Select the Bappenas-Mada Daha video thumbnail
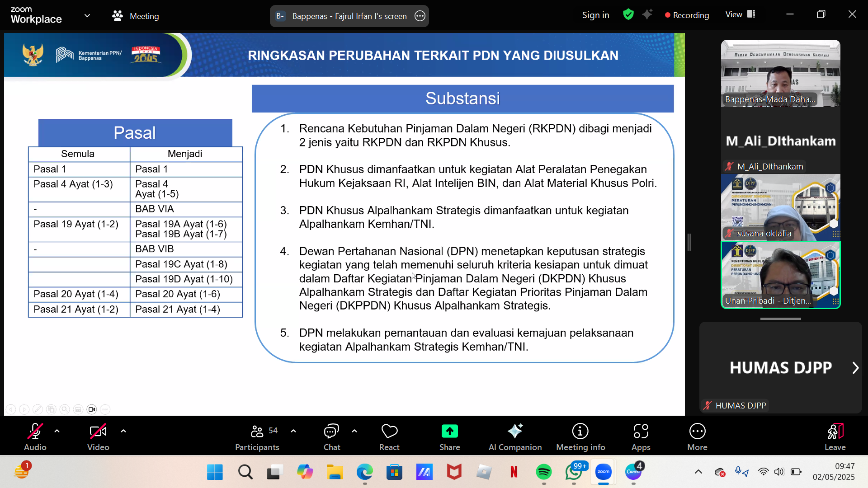 781,74
